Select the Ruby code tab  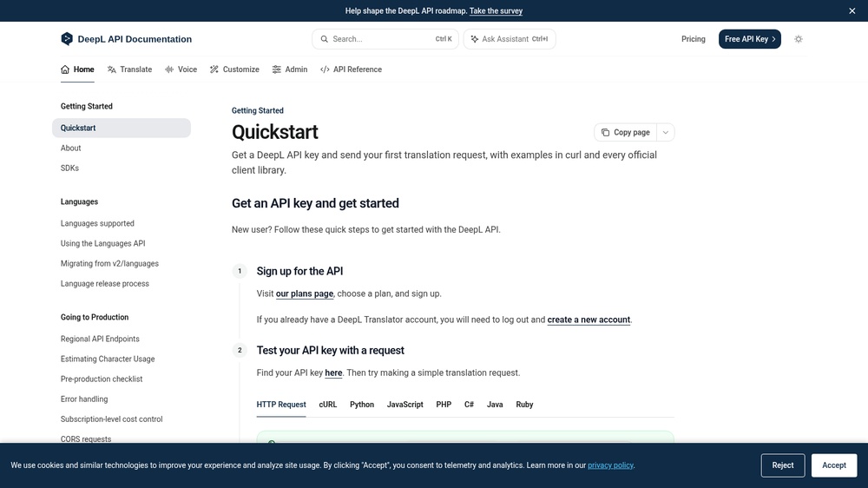pyautogui.click(x=524, y=405)
